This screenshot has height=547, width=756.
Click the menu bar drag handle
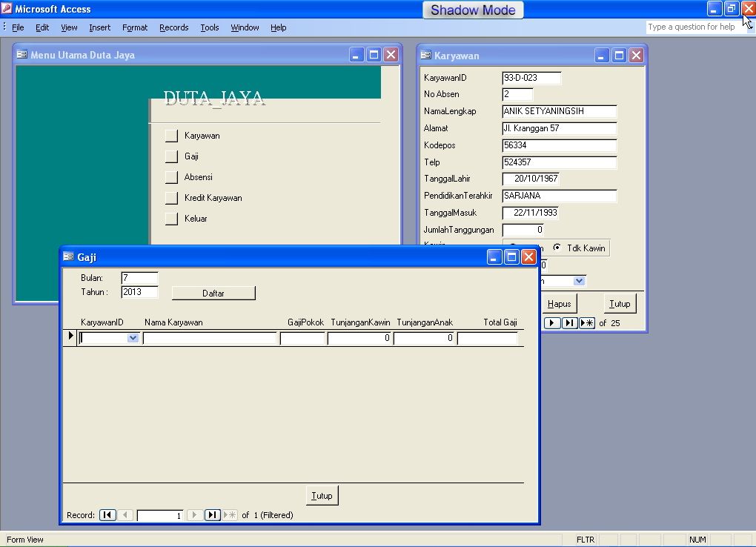(x=4, y=27)
